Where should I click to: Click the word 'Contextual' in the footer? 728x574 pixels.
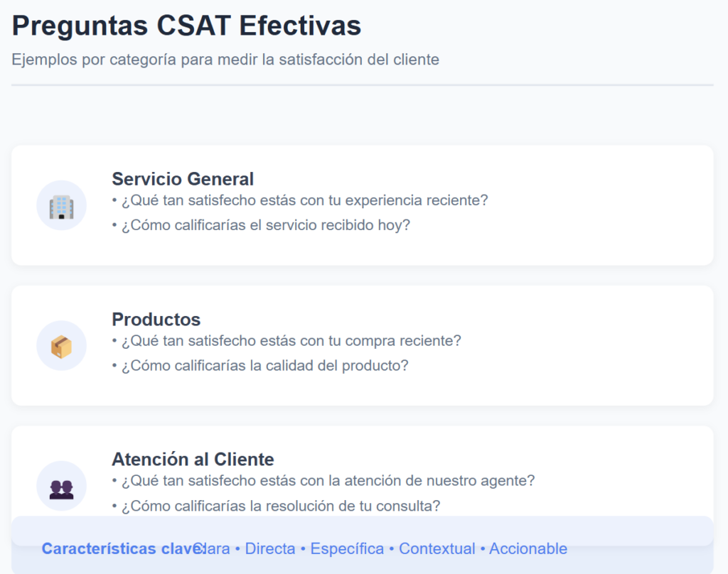[x=437, y=549]
